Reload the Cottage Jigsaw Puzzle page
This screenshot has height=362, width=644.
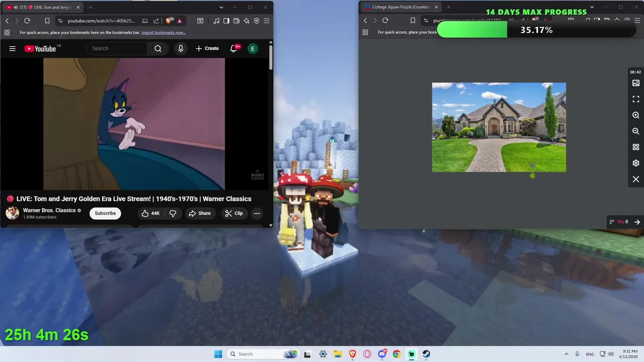(x=385, y=21)
